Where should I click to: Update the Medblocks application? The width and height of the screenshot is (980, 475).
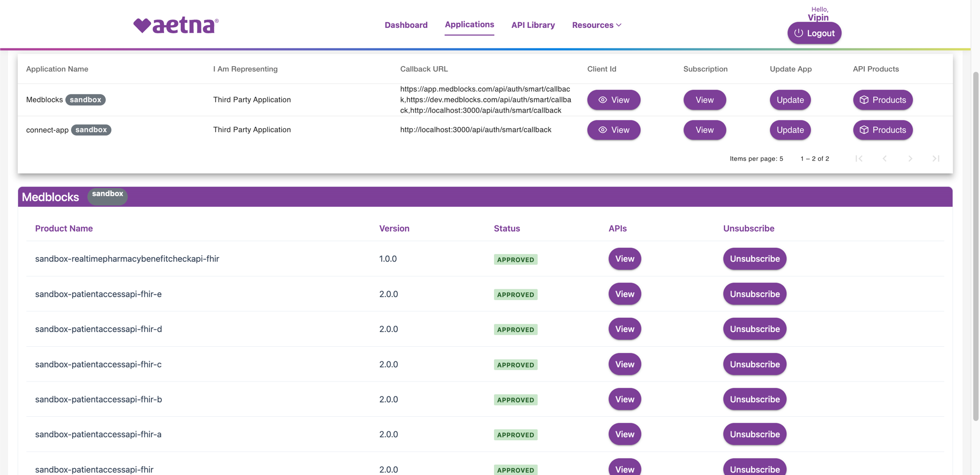790,100
